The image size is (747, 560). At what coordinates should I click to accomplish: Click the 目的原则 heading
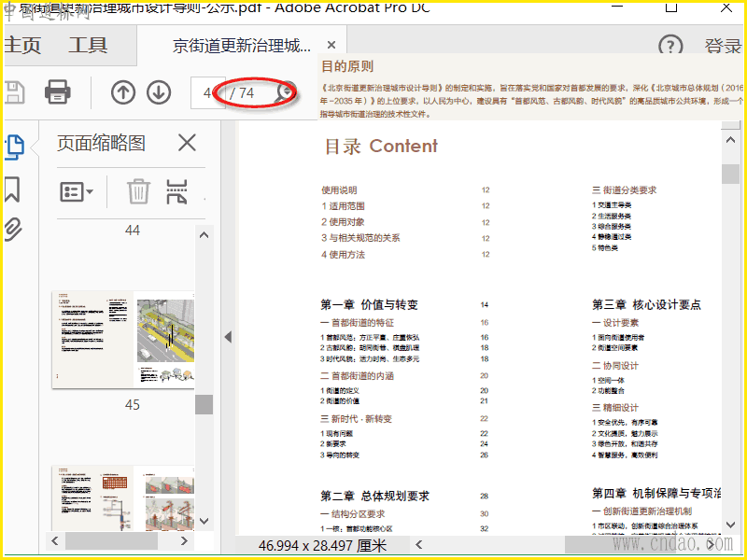(x=347, y=66)
